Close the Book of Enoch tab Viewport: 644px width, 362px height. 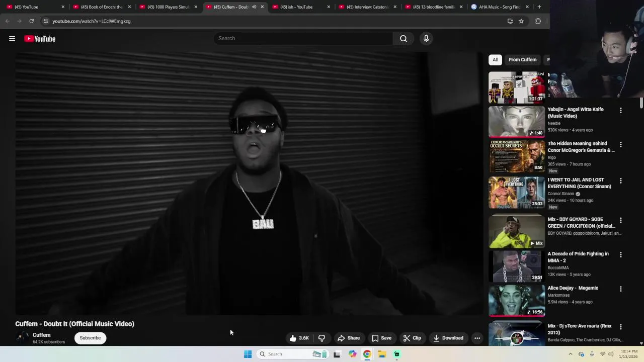coord(129,7)
